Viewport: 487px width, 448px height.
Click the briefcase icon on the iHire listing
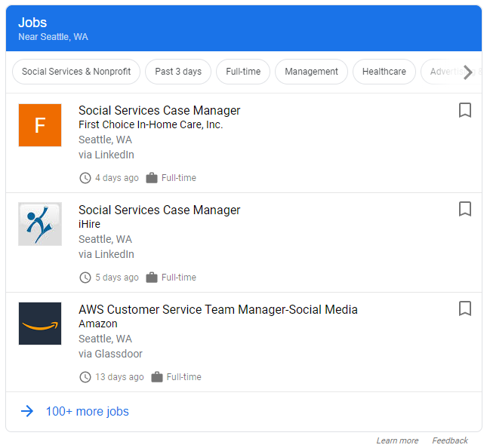coord(152,278)
